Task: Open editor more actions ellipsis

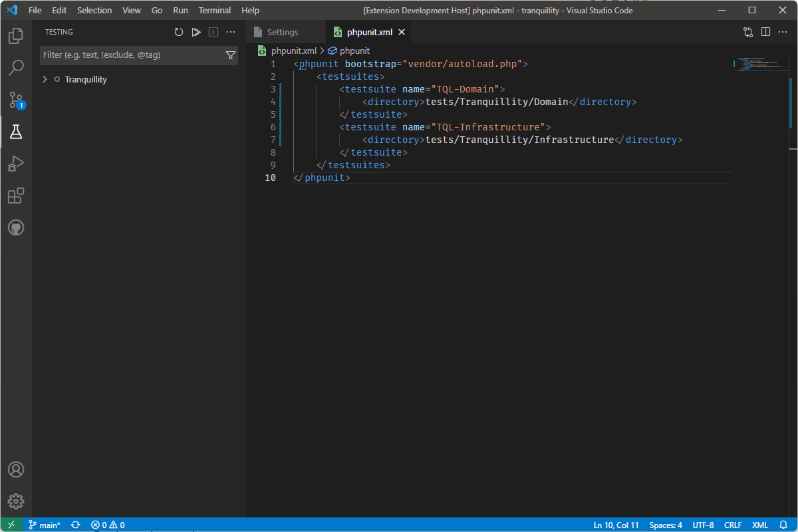Action: pyautogui.click(x=783, y=32)
